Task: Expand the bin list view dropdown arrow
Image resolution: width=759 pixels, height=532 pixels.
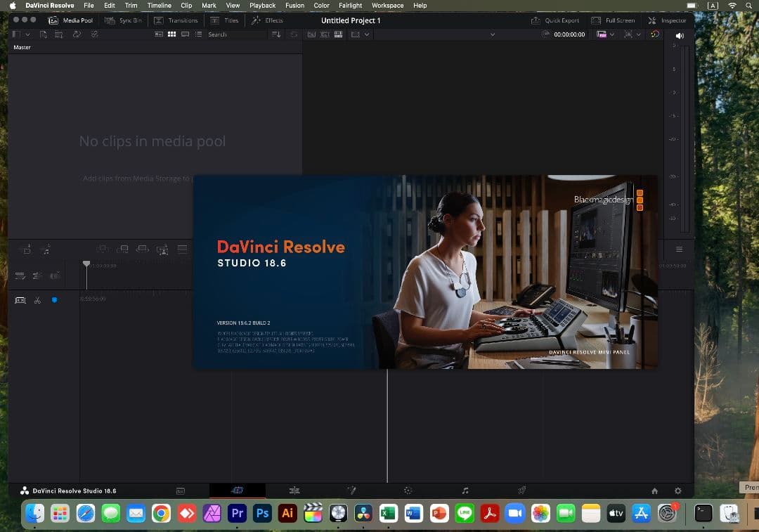Action: 28,34
